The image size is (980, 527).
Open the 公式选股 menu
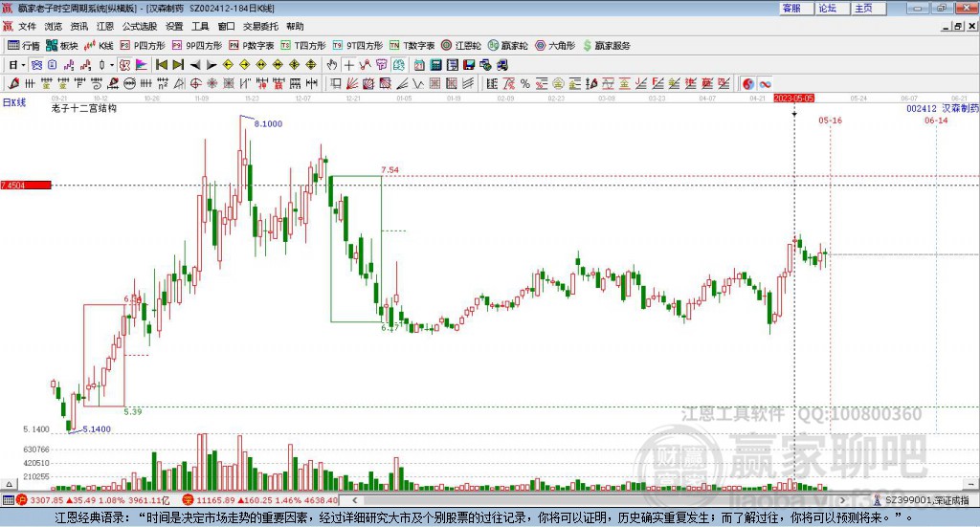coord(140,26)
